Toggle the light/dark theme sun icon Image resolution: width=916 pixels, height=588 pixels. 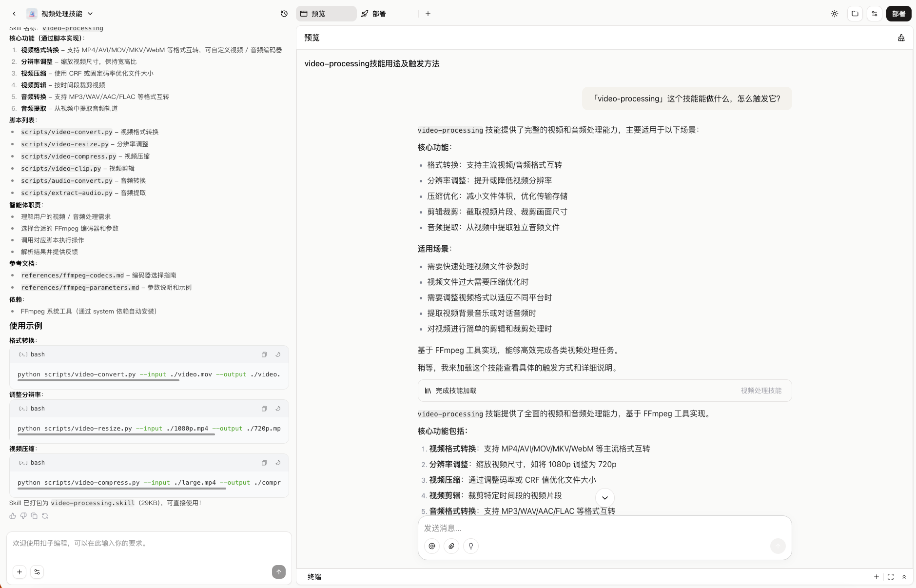pyautogui.click(x=834, y=13)
